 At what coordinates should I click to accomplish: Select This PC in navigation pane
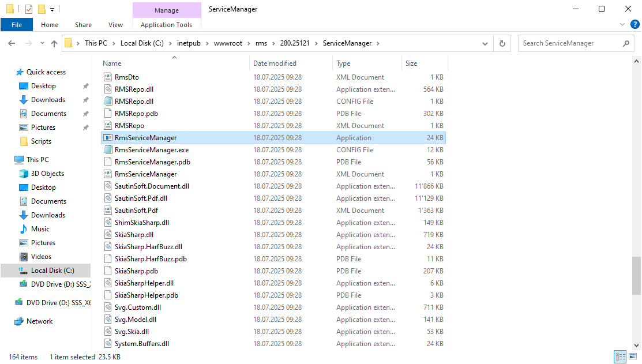click(37, 160)
